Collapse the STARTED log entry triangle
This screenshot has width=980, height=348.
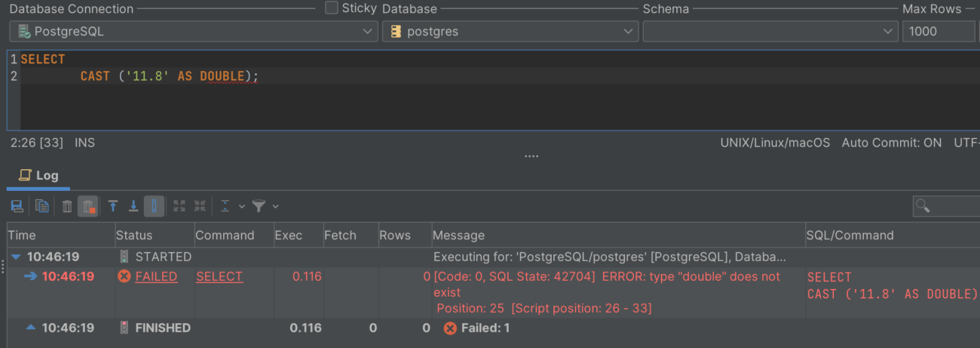pos(16,257)
